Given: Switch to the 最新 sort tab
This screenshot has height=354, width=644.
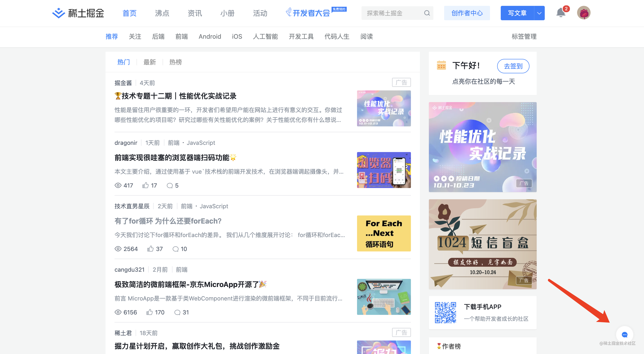Looking at the screenshot, I should (150, 62).
